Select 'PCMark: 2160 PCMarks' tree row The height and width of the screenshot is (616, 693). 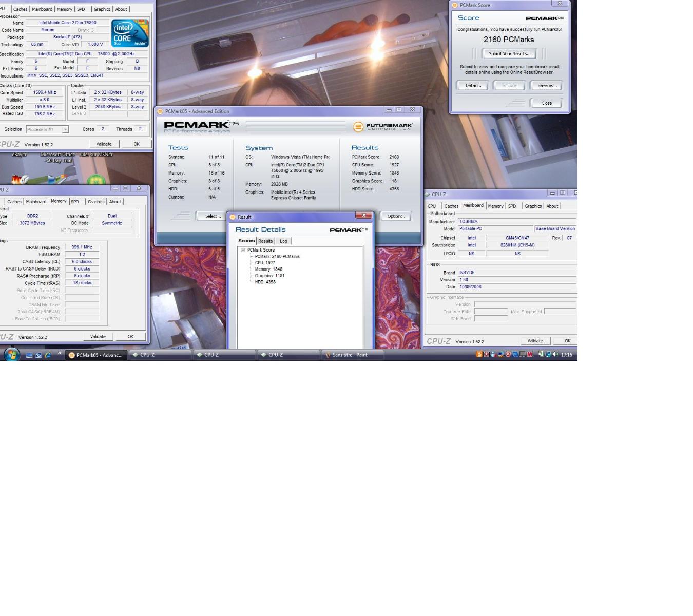click(x=277, y=256)
